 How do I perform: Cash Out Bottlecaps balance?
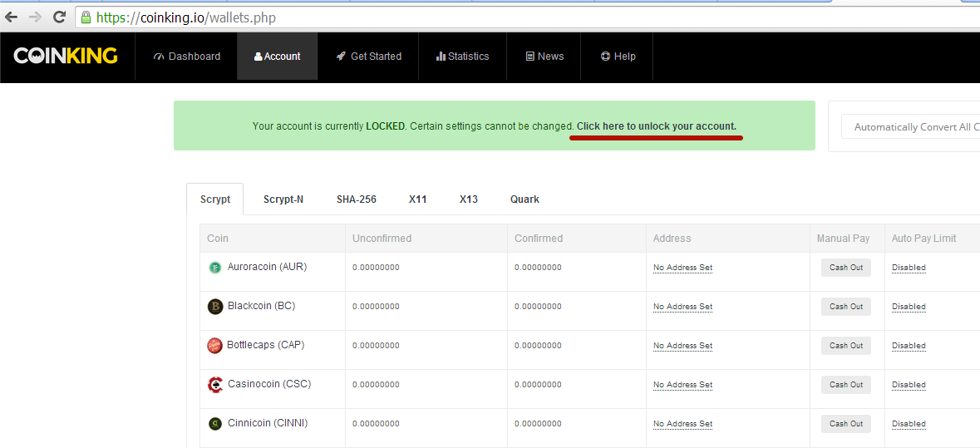[x=845, y=346]
